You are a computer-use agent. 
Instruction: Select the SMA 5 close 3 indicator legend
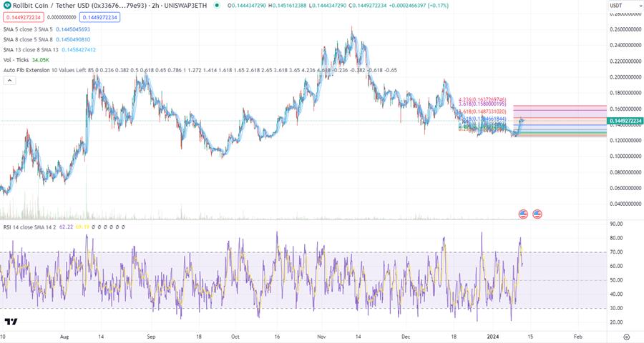point(28,29)
